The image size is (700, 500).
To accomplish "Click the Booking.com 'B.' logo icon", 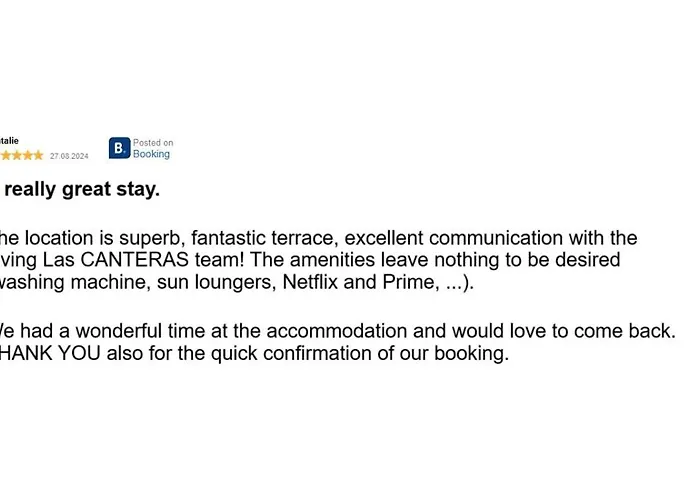I will click(119, 148).
